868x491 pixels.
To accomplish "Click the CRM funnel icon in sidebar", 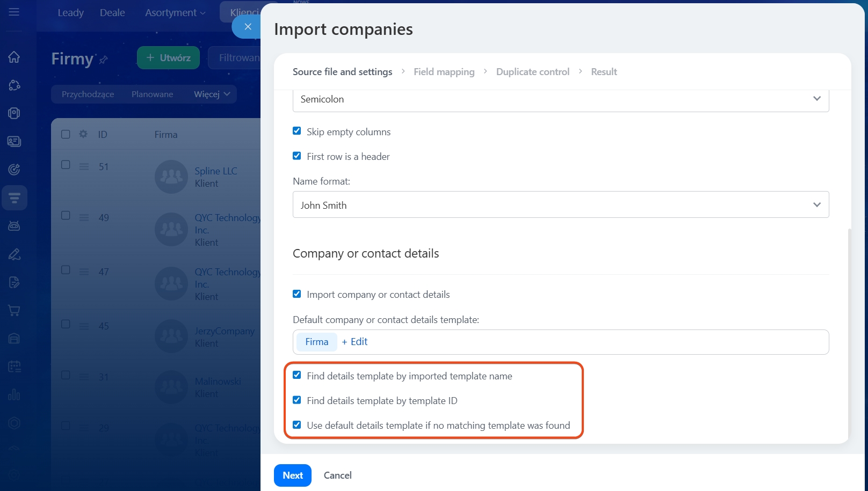I will (15, 198).
